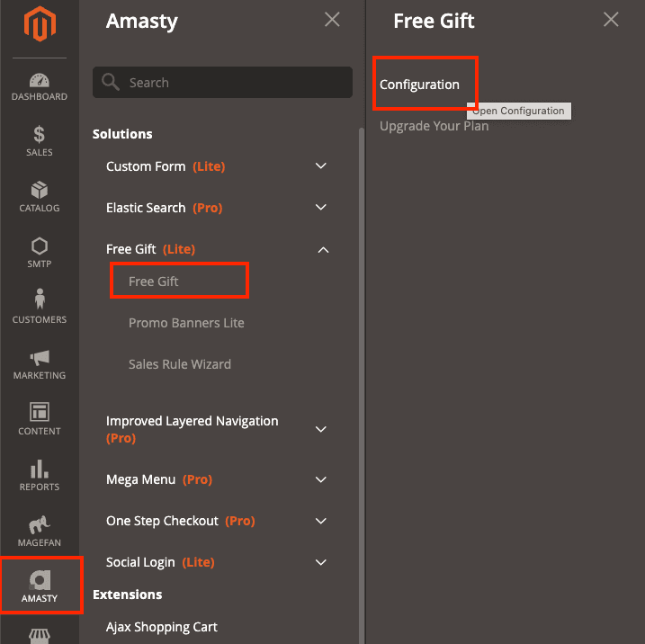The image size is (645, 644).
Task: Click Free Gift (Lite) solution label
Action: click(150, 249)
